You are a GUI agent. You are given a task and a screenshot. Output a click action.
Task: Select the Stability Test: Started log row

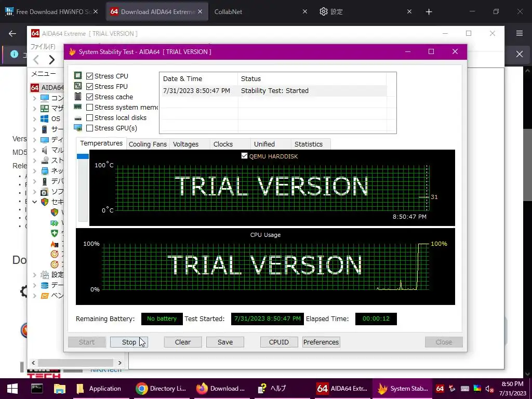pyautogui.click(x=274, y=90)
